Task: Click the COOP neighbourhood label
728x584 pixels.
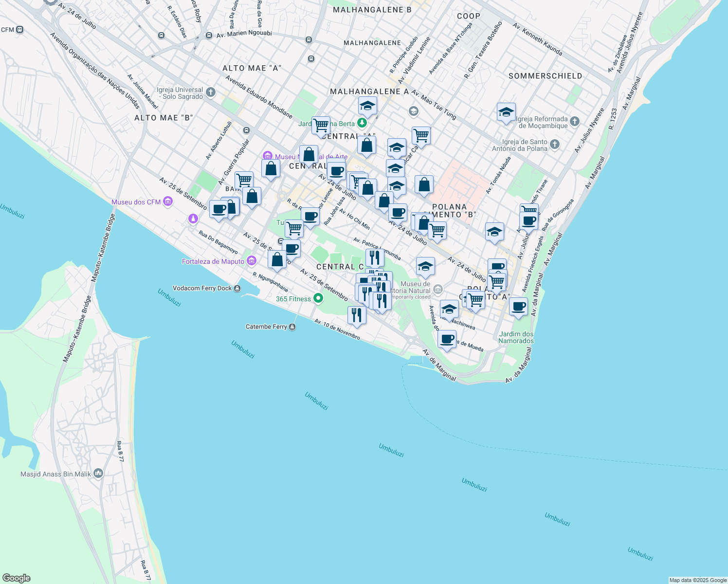Action: (469, 16)
